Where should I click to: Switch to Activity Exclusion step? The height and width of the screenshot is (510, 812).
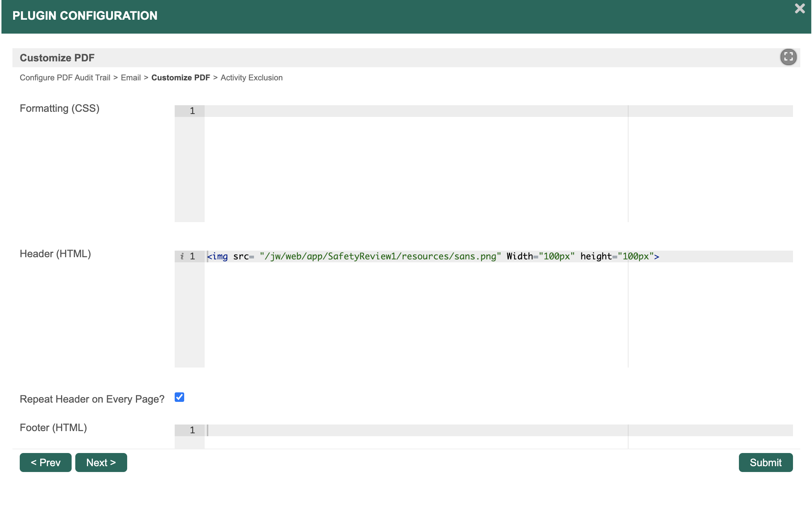pyautogui.click(x=251, y=78)
